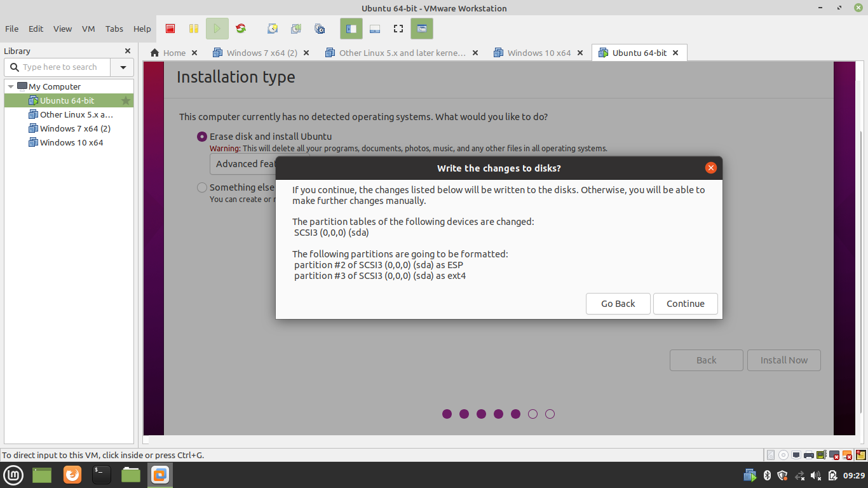868x488 pixels.
Task: Click Continue in the write changes dialog
Action: coord(685,304)
